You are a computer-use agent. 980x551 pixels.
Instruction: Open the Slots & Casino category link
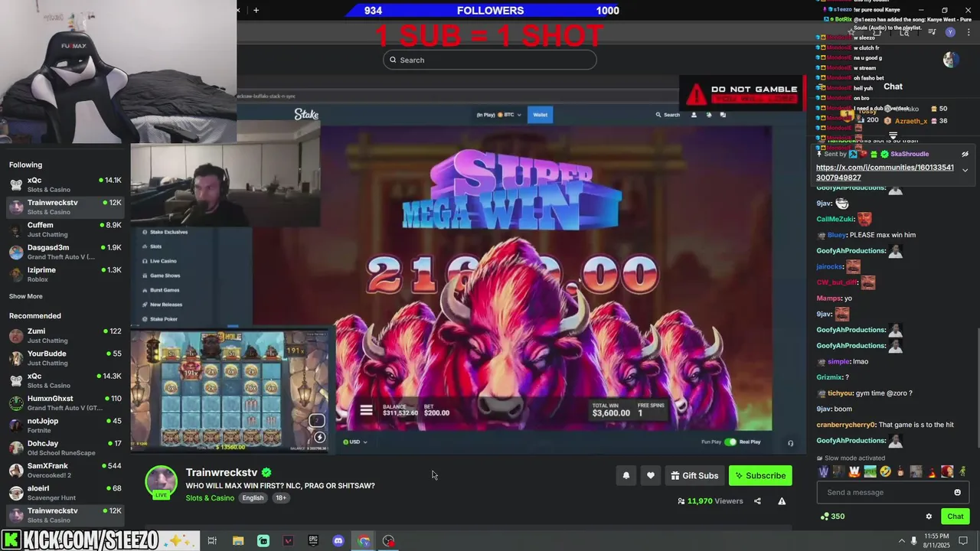tap(210, 497)
